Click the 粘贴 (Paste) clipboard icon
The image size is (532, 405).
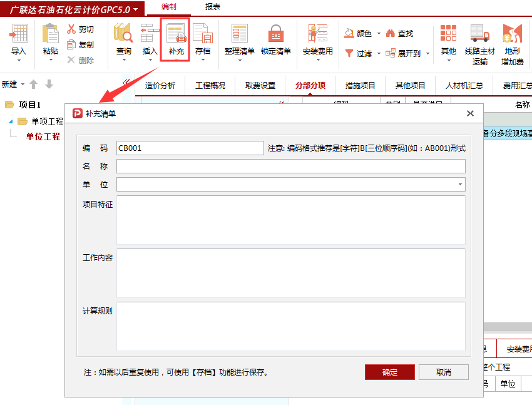coord(51,34)
